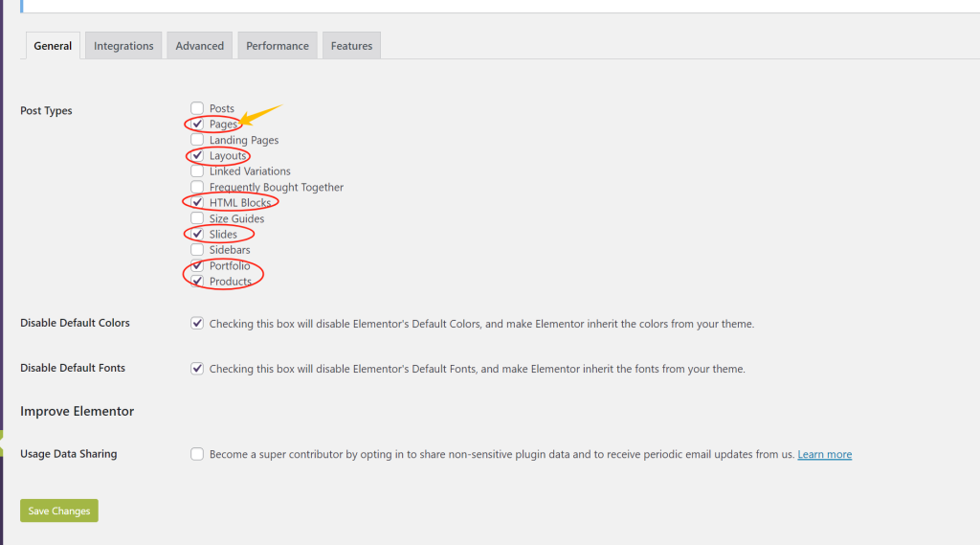Switch to the Performance tab
The height and width of the screenshot is (545, 980).
click(x=278, y=46)
